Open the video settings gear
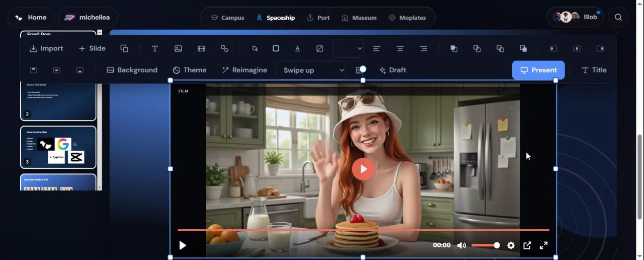 coord(511,245)
